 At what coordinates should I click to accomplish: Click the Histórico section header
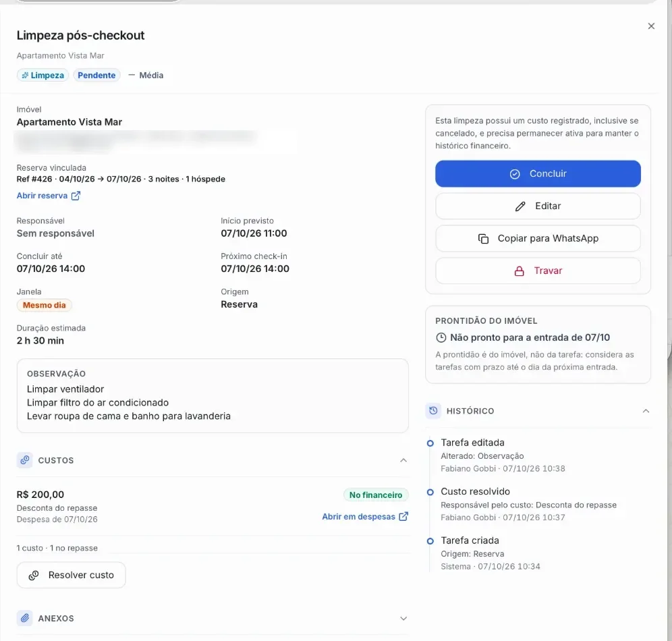point(538,411)
